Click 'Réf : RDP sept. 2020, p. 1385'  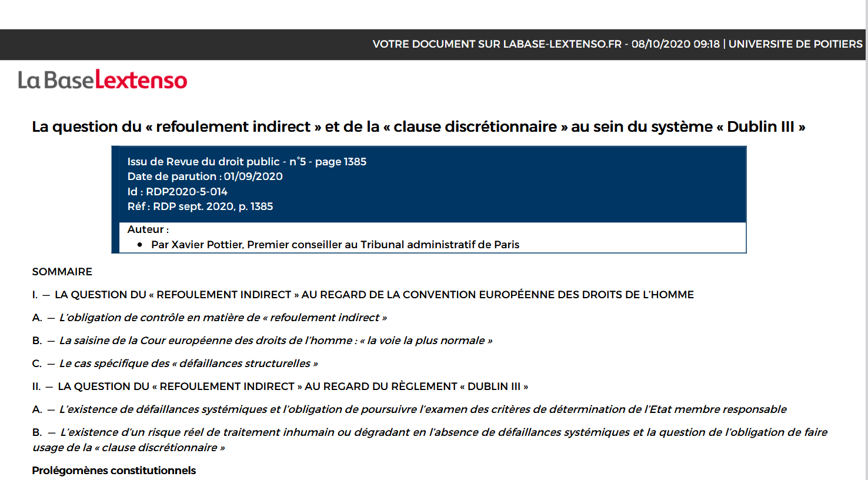click(200, 206)
